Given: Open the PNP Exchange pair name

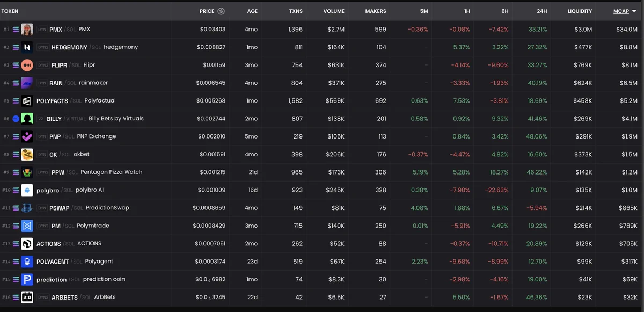Looking at the screenshot, I should click(97, 136).
